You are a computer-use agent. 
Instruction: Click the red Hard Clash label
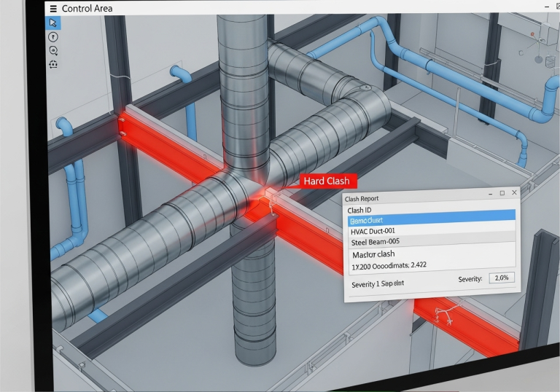pos(327,181)
